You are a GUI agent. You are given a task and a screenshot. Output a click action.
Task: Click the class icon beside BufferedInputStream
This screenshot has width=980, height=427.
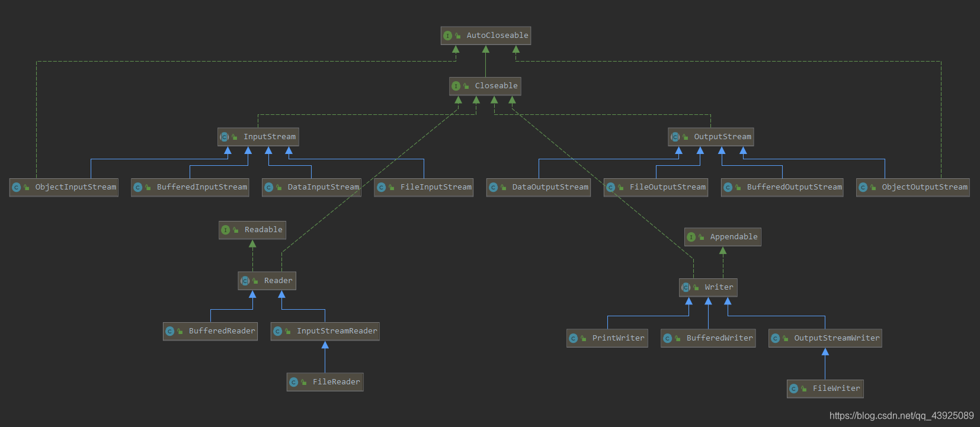[x=138, y=187]
